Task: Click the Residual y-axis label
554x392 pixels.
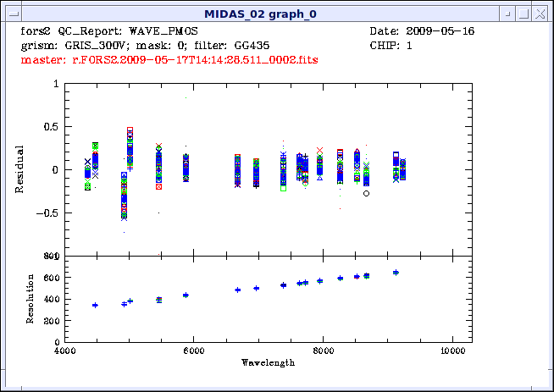Action: [x=20, y=169]
